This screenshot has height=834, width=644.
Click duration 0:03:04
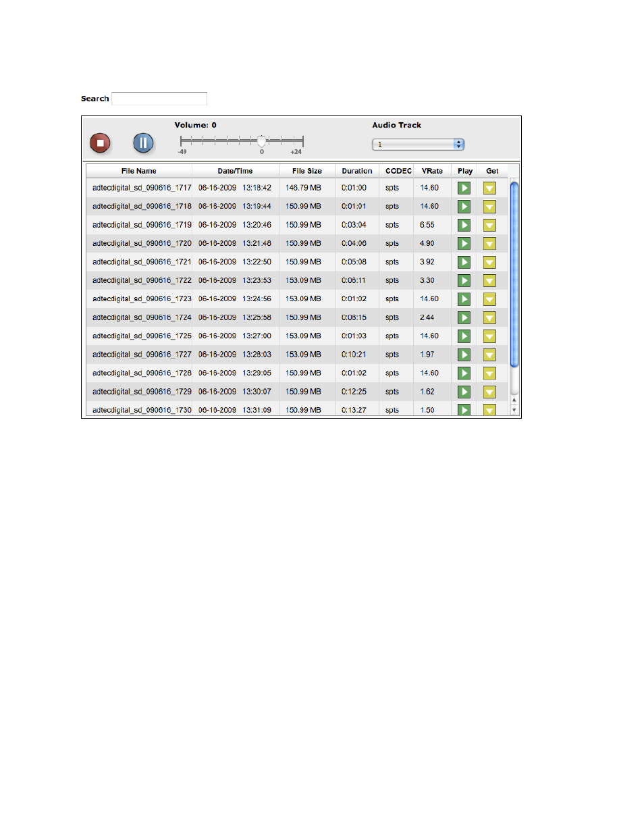coord(354,226)
